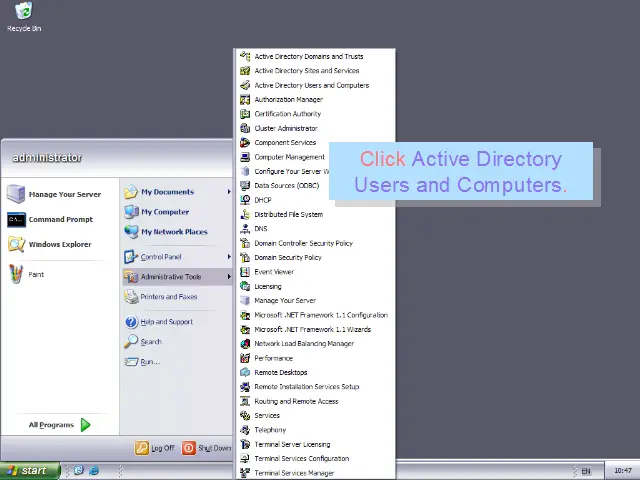Select Remote Installation Services Setup

coord(314,387)
